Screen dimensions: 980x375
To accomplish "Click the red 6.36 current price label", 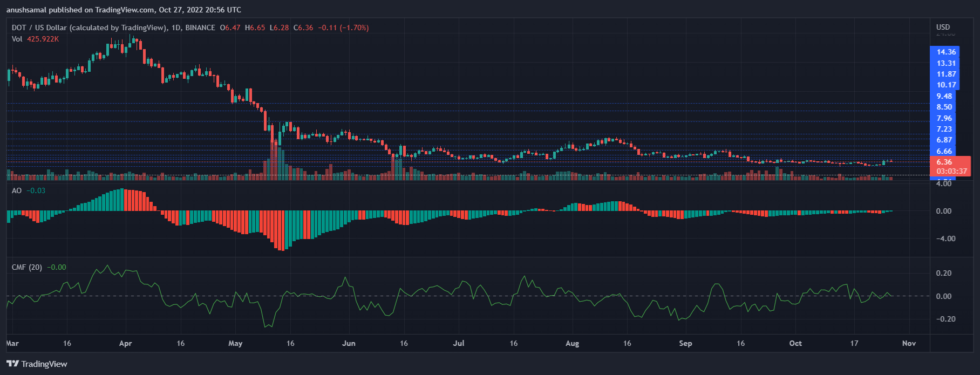I will (944, 162).
